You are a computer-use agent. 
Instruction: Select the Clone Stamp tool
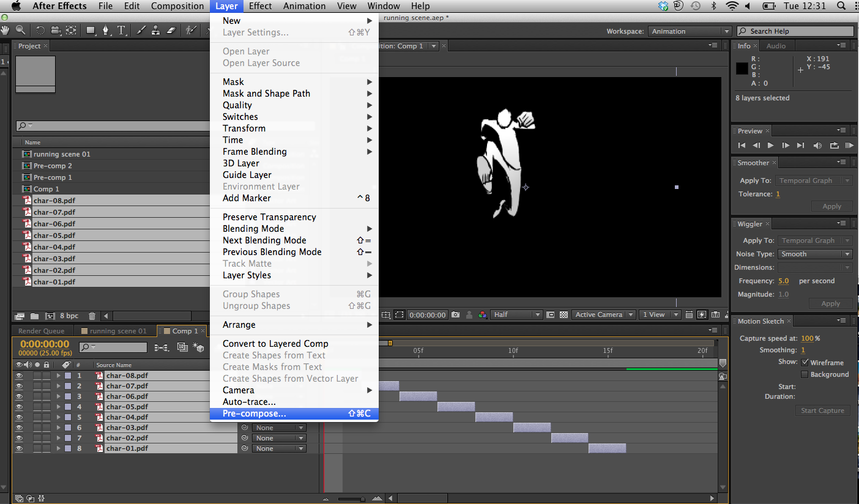point(156,30)
